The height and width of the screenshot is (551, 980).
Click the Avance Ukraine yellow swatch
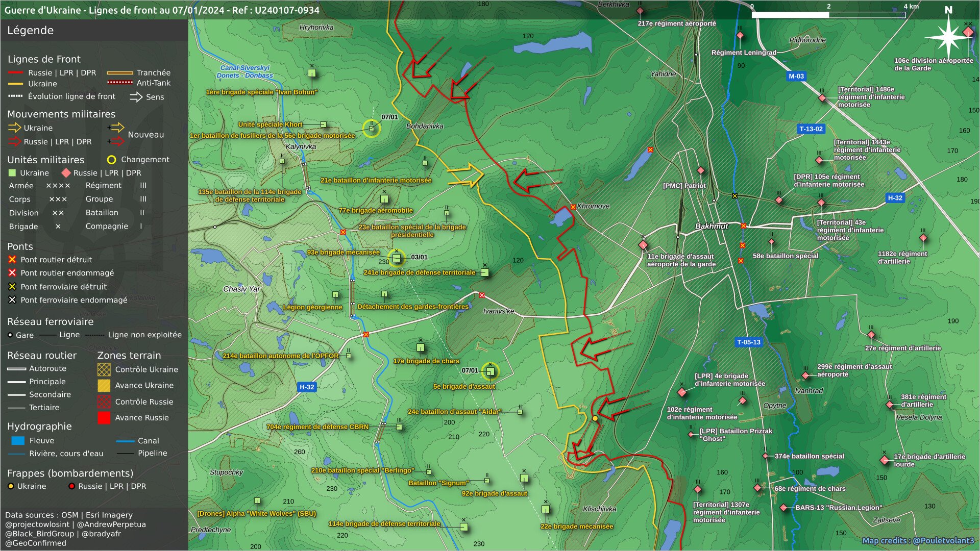point(104,385)
